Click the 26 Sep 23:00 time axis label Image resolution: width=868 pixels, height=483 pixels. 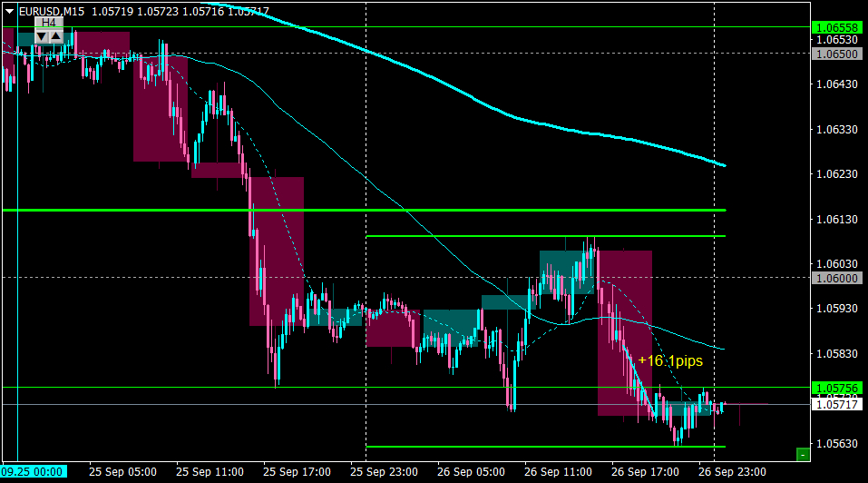732,472
